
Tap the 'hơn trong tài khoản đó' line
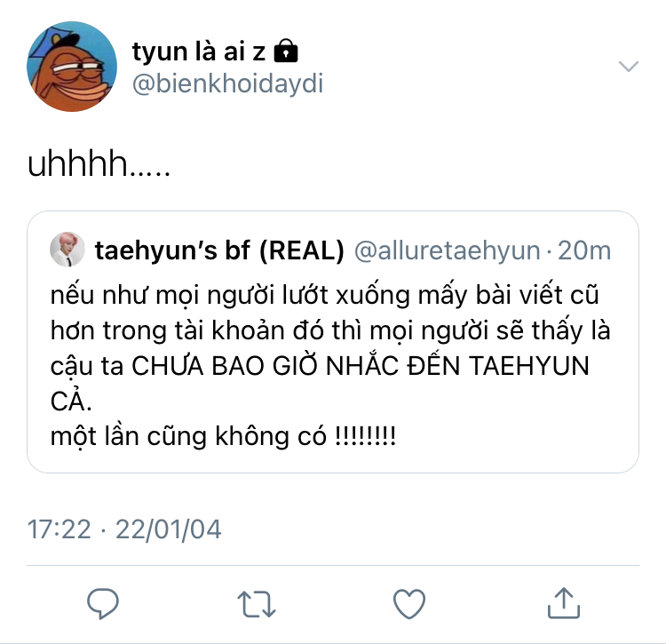click(330, 330)
